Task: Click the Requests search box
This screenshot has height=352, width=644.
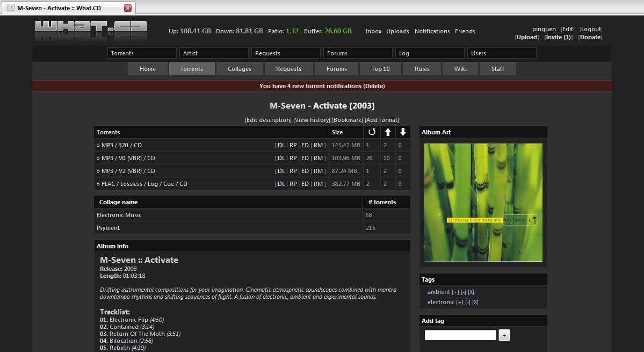Action: click(286, 53)
